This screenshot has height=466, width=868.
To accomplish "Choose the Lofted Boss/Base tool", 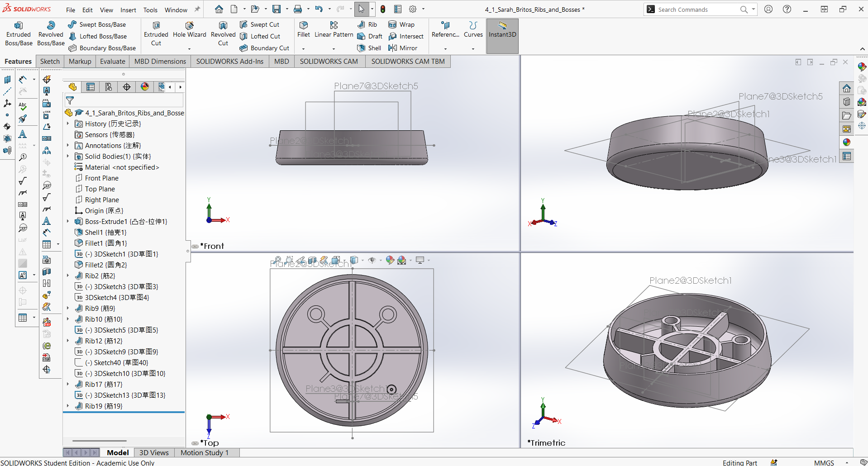I will click(97, 36).
